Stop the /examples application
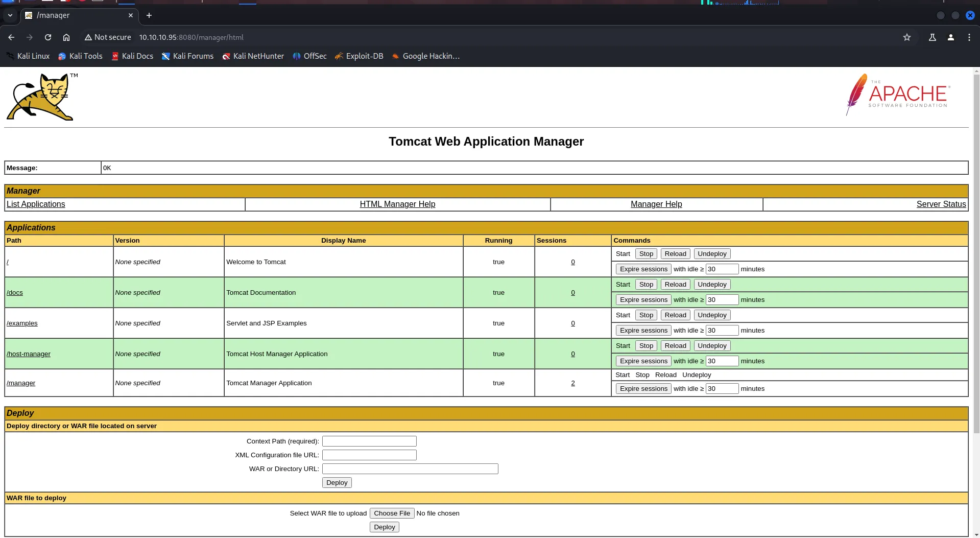Image resolution: width=980 pixels, height=538 pixels. [646, 315]
